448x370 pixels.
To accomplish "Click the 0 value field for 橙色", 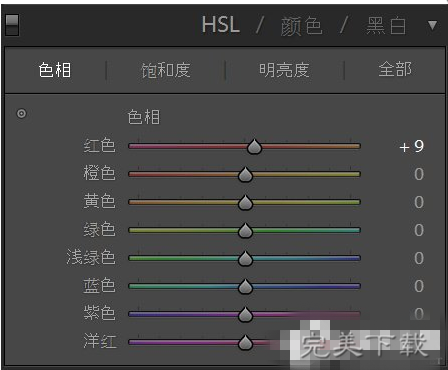I will (419, 174).
